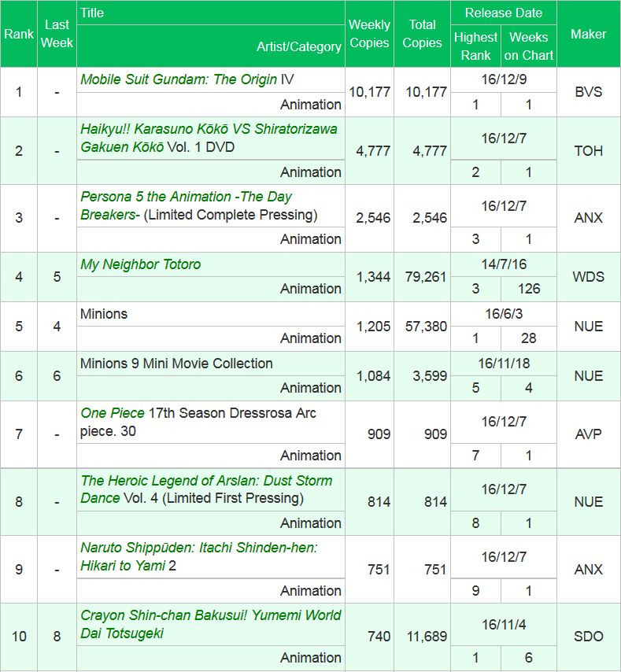The width and height of the screenshot is (621, 672).
Task: Select the Weekly Copies column header
Action: 369,34
